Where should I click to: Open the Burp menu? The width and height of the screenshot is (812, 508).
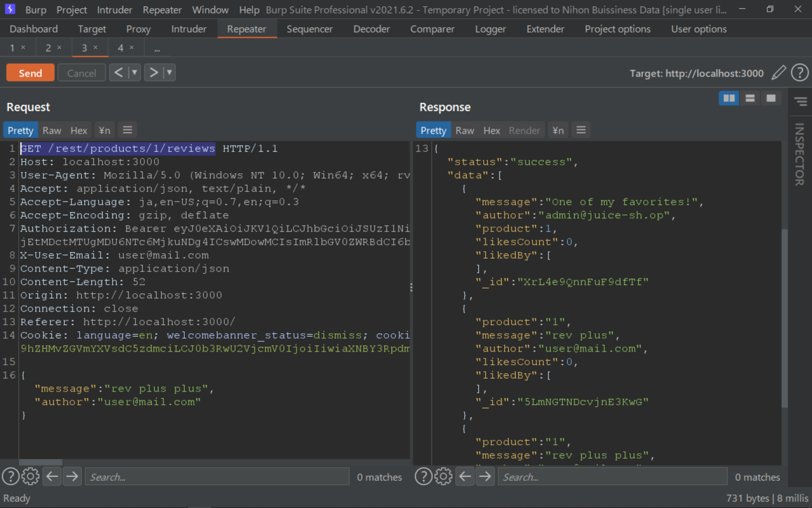(x=36, y=9)
